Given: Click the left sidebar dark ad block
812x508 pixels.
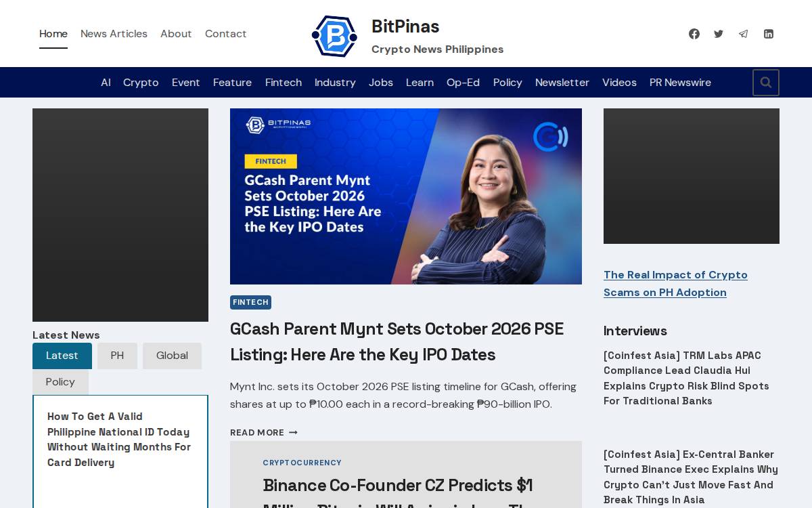Looking at the screenshot, I should click(x=120, y=215).
